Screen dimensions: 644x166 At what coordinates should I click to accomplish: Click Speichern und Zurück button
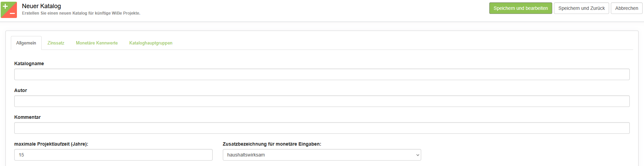(x=581, y=8)
